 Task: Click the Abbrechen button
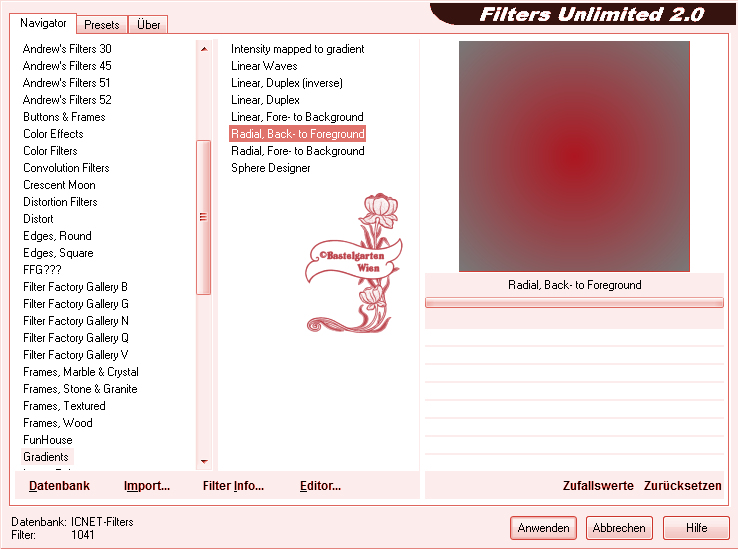click(x=619, y=528)
